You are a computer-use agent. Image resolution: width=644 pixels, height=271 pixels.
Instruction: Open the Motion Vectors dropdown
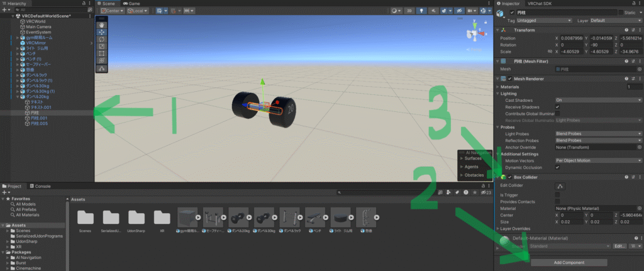599,160
